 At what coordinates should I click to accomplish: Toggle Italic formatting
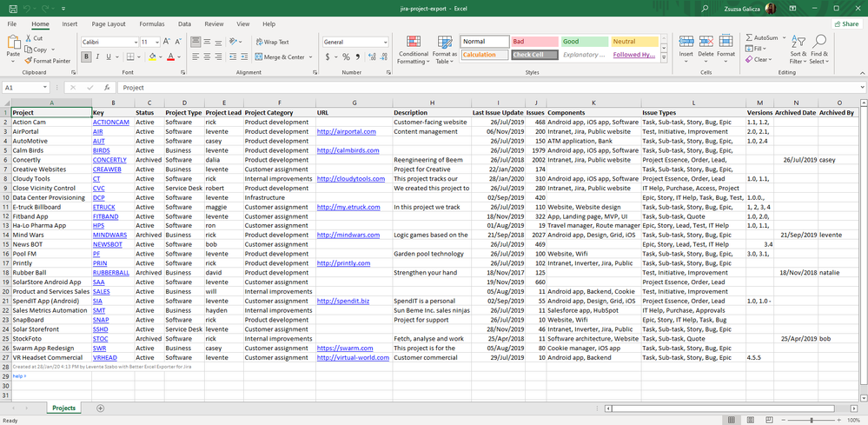pos(97,57)
